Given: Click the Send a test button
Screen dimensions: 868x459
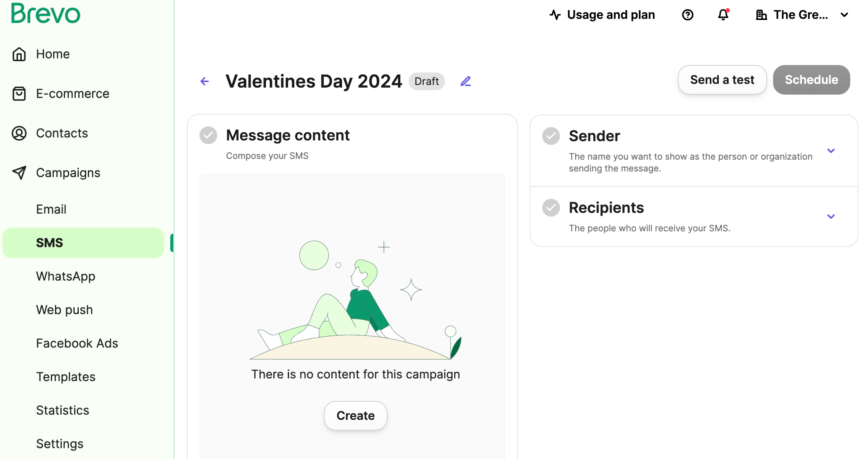Looking at the screenshot, I should pyautogui.click(x=722, y=80).
